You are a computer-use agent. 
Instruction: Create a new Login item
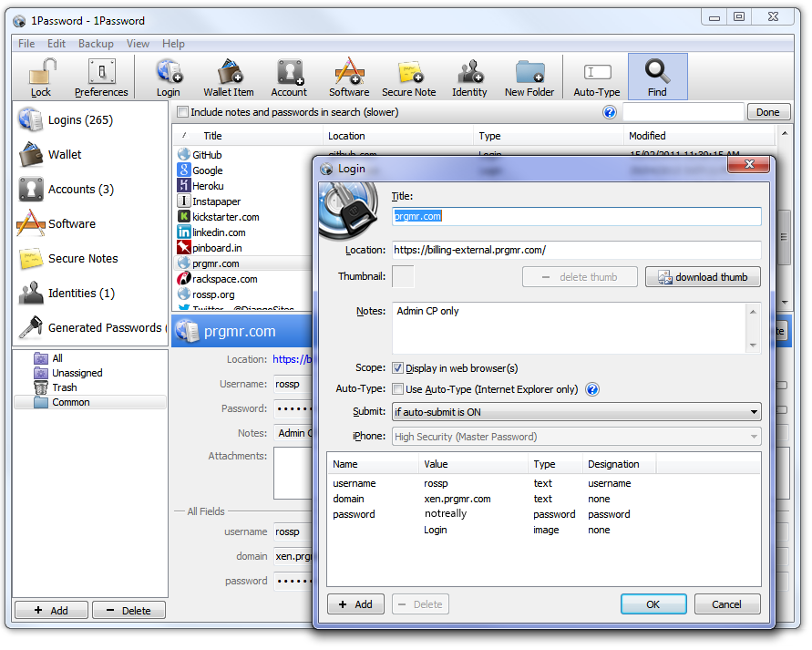(x=168, y=77)
